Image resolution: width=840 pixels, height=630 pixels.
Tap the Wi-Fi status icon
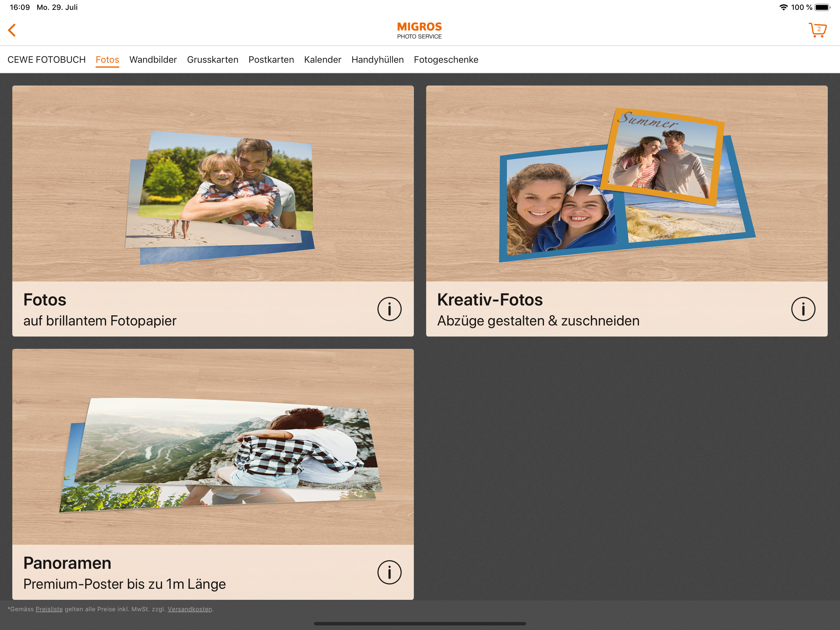783,7
